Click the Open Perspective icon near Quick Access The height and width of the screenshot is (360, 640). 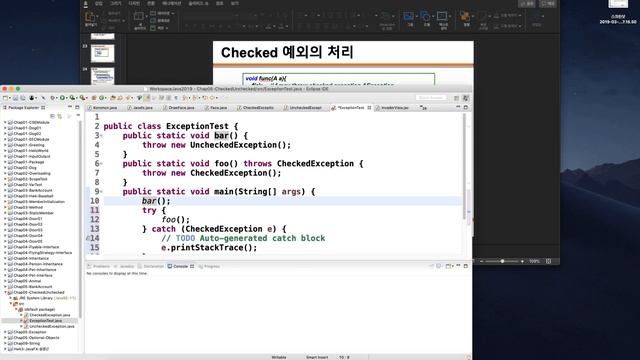456,98
